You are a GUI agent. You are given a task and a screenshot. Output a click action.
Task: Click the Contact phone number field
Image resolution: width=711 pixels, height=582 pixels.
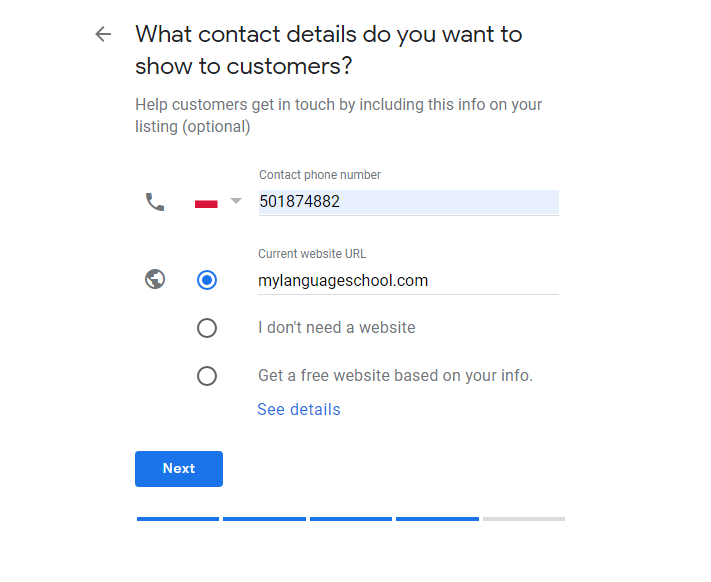click(x=409, y=202)
